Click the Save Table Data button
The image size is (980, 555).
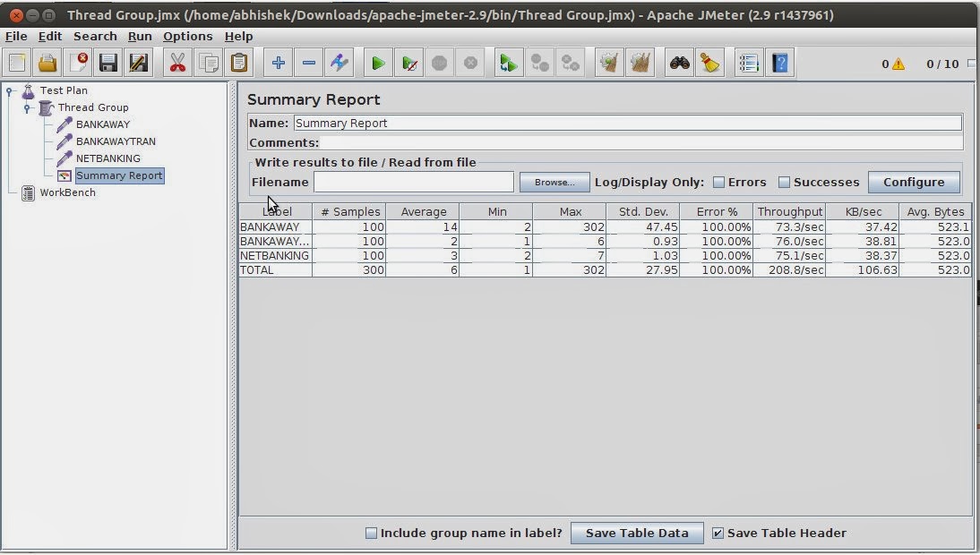[637, 533]
